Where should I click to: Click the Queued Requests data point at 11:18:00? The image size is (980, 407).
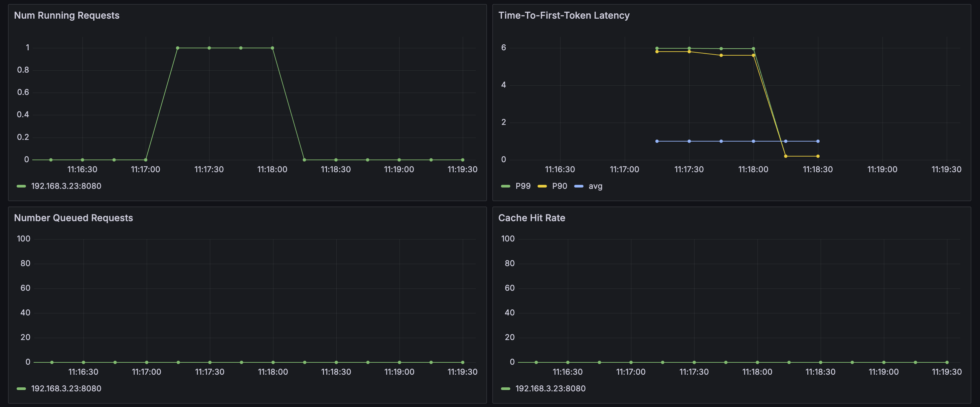(x=273, y=362)
